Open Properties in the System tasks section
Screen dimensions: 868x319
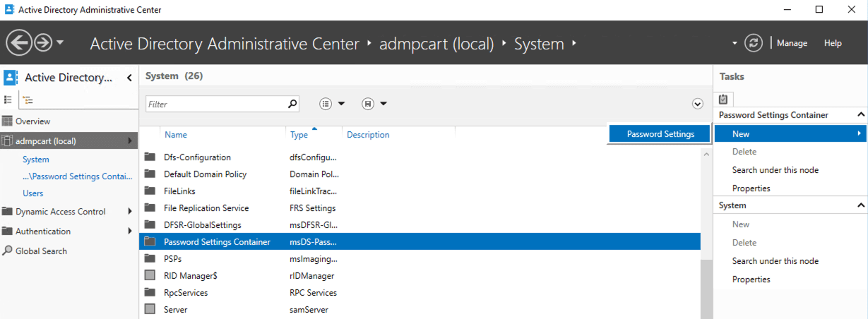751,279
